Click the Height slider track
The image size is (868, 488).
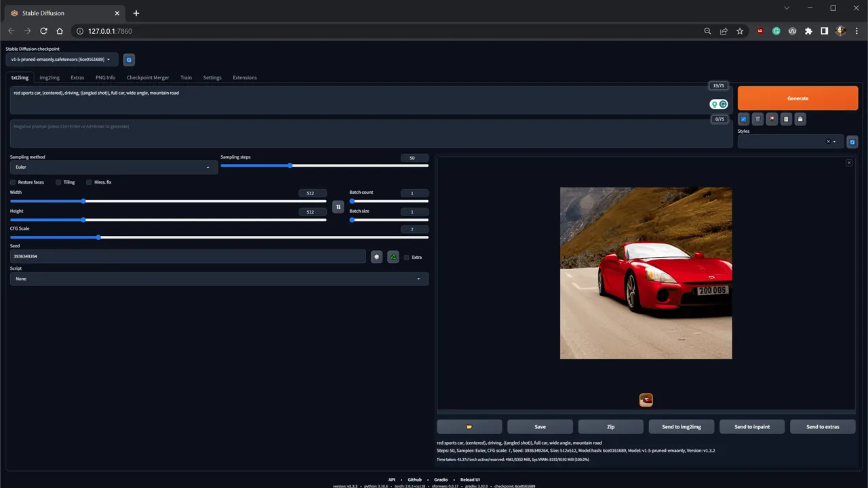point(168,220)
